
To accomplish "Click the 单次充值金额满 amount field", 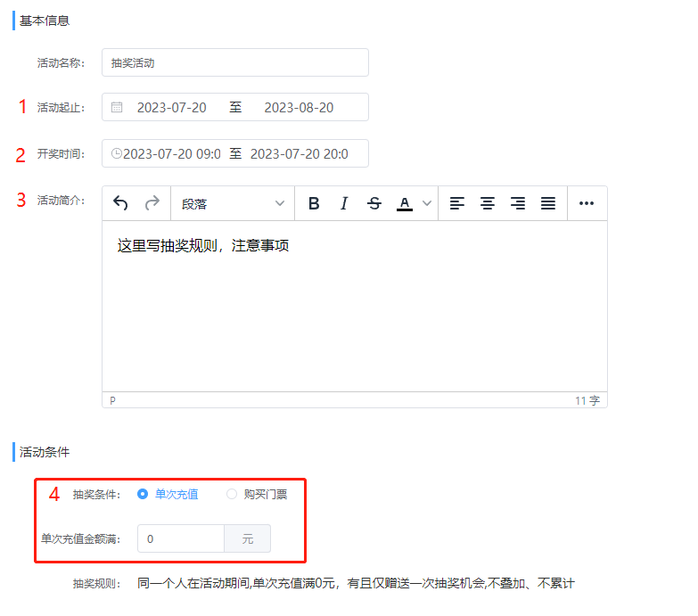I will 181,538.
